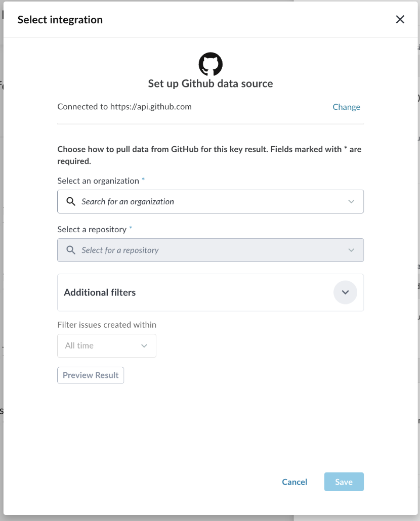Click the organization search magnifier icon
Image resolution: width=420 pixels, height=521 pixels.
point(70,201)
